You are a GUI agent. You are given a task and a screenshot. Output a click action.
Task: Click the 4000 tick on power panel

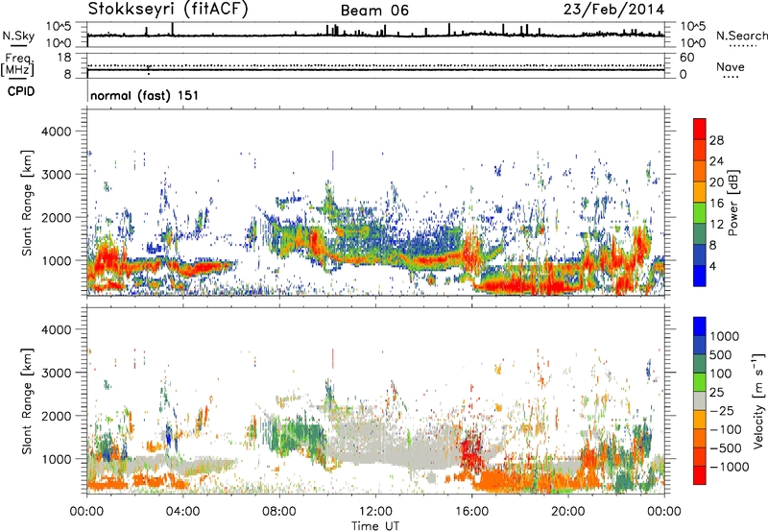pos(57,132)
